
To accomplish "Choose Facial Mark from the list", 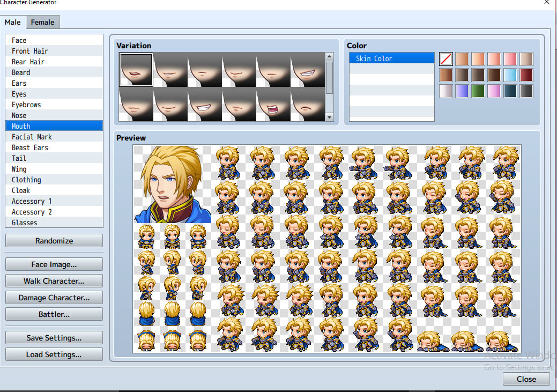I will click(x=54, y=136).
